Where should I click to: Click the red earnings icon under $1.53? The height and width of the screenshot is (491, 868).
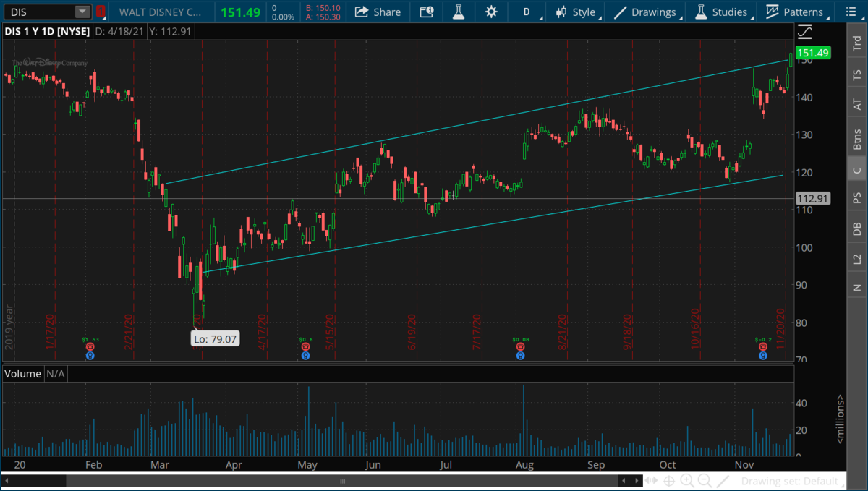coord(90,347)
